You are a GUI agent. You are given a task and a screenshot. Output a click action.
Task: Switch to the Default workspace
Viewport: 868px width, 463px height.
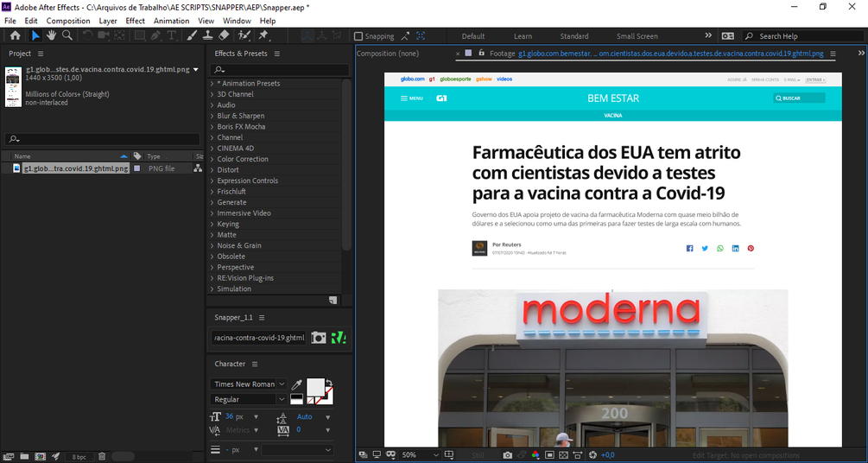click(473, 36)
